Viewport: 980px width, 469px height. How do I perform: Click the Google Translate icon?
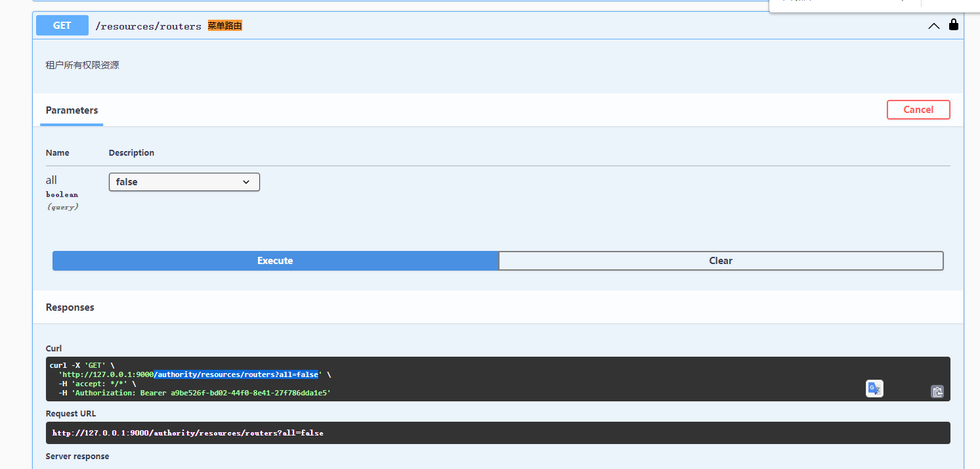(x=874, y=389)
